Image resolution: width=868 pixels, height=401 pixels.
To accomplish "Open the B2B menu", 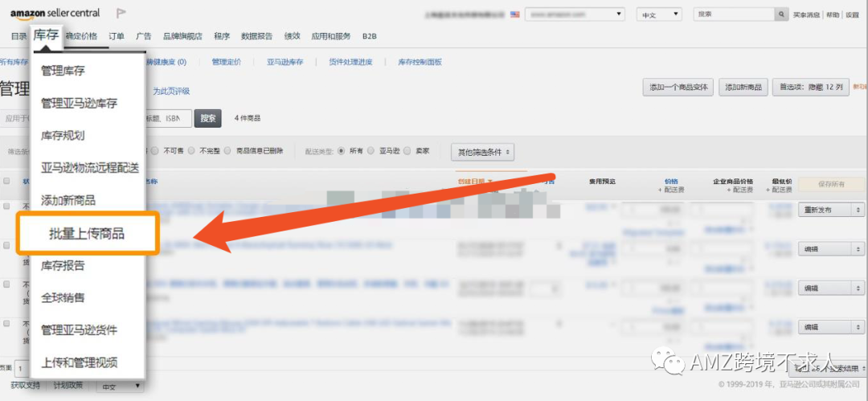I will point(369,36).
